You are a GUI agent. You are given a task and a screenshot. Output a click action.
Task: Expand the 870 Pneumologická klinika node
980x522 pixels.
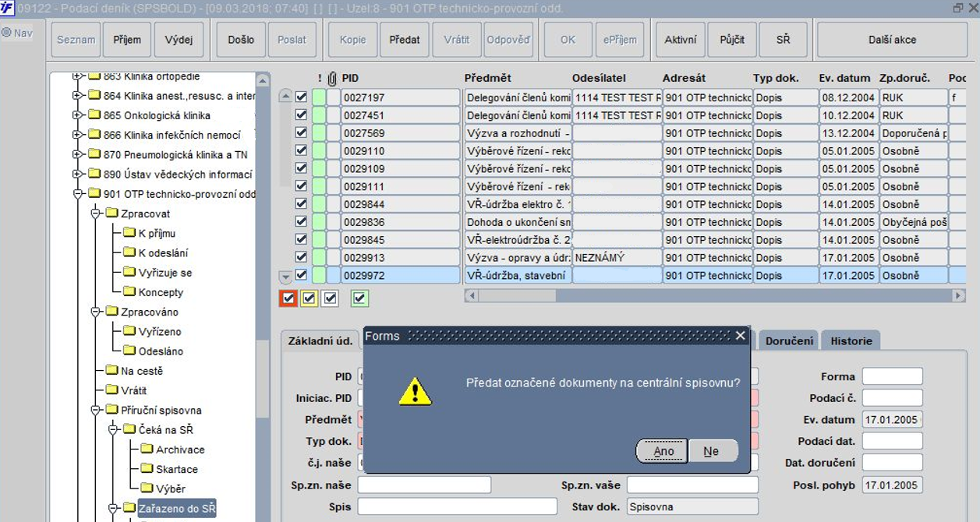[x=77, y=154]
